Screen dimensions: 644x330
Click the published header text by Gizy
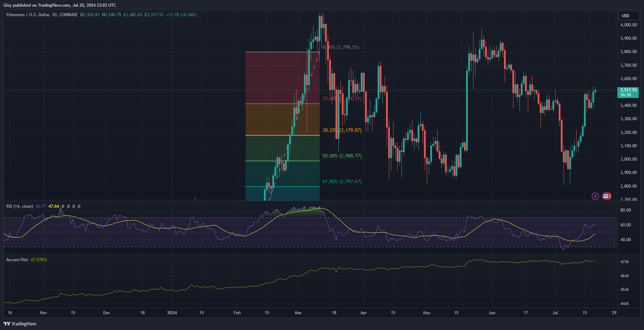coord(60,5)
